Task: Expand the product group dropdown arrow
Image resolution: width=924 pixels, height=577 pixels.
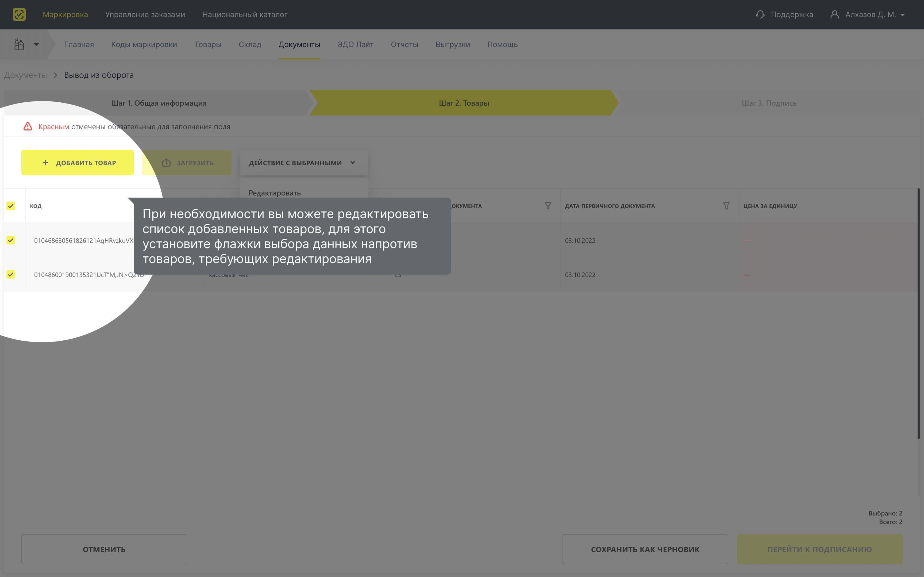Action: [x=36, y=44]
